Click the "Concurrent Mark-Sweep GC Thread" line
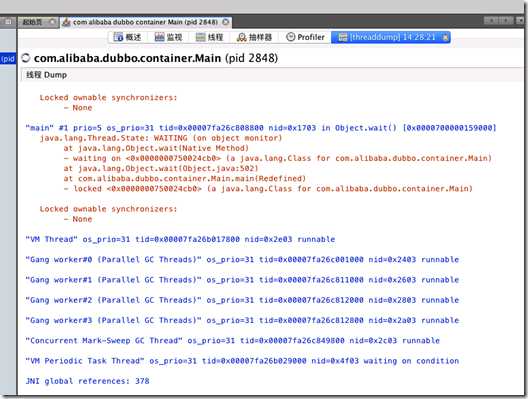The image size is (528, 399). pyautogui.click(x=233, y=340)
